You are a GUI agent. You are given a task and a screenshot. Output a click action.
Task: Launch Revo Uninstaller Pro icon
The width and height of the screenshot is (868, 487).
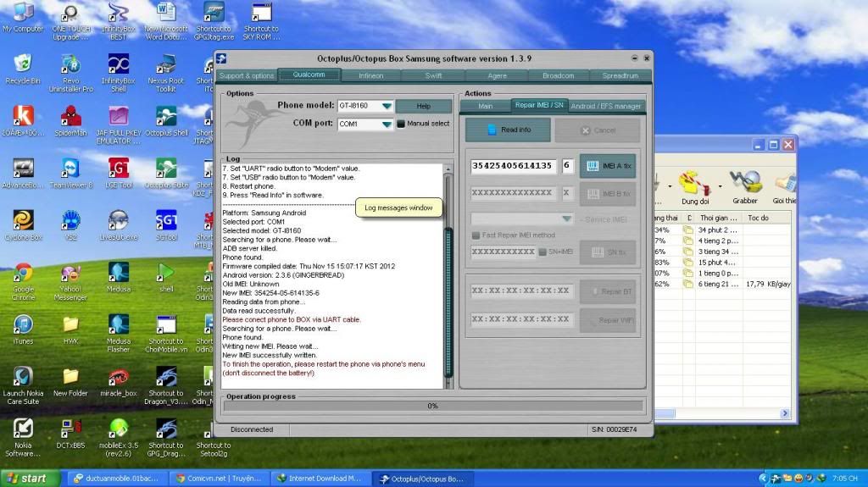point(71,72)
